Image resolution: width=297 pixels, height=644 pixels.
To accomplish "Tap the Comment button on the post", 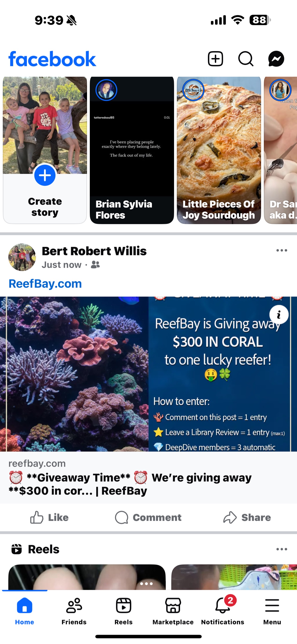I will [x=148, y=517].
